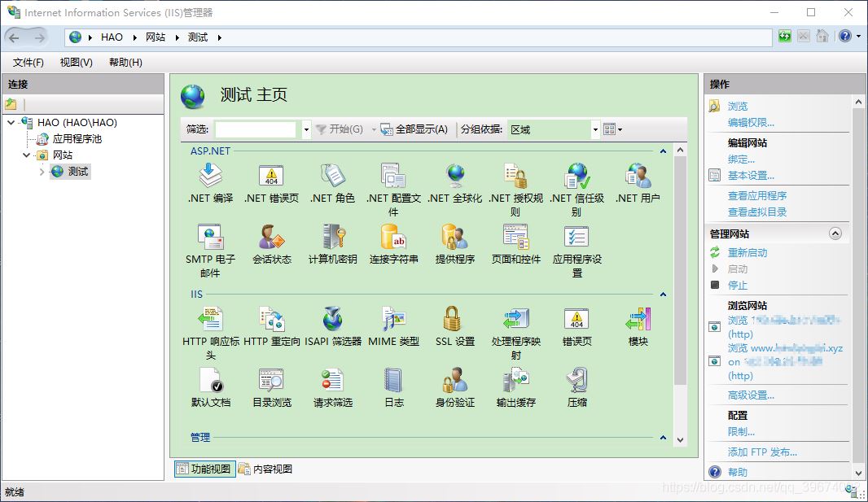Click 停止 to stop the website
Viewport: 868px width, 502px height.
click(x=738, y=286)
